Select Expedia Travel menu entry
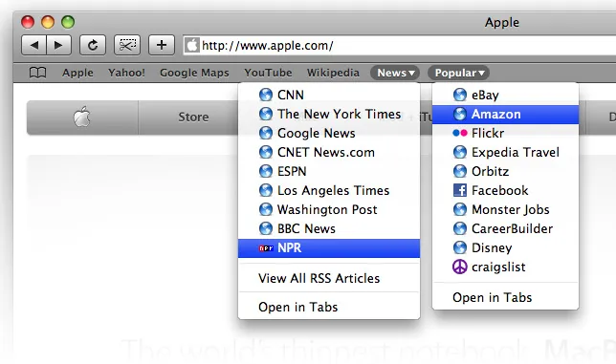Screen dimensions: 616x364 click(505, 152)
